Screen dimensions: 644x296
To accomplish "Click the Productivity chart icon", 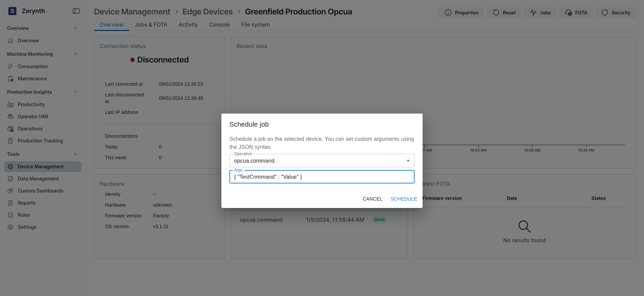I will [x=10, y=104].
